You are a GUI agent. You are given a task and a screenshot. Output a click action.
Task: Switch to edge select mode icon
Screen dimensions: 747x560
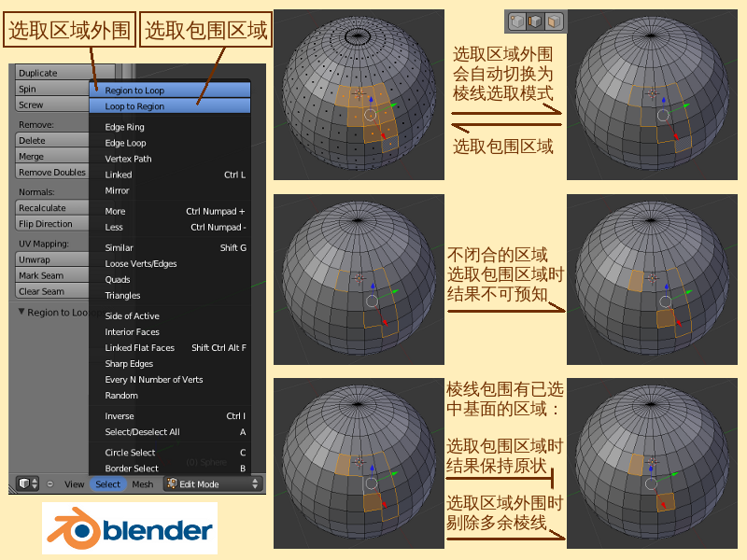tap(535, 21)
